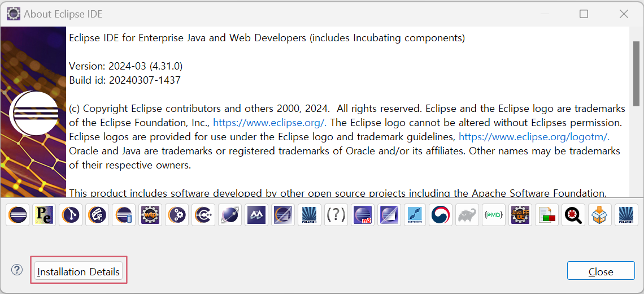Follow the eclipse.org/logotm/ guidelines link
The width and height of the screenshot is (644, 294).
[534, 137]
